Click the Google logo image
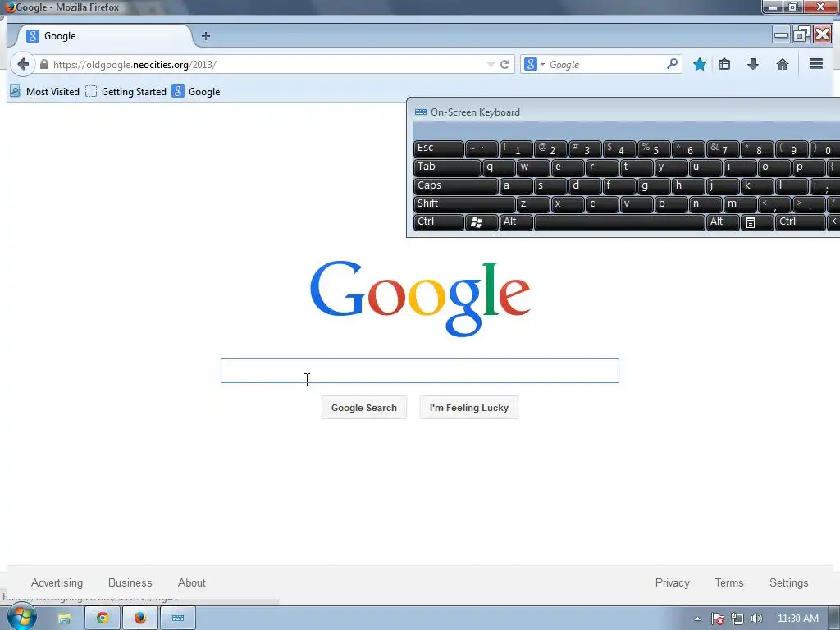This screenshot has height=630, width=840. (420, 299)
